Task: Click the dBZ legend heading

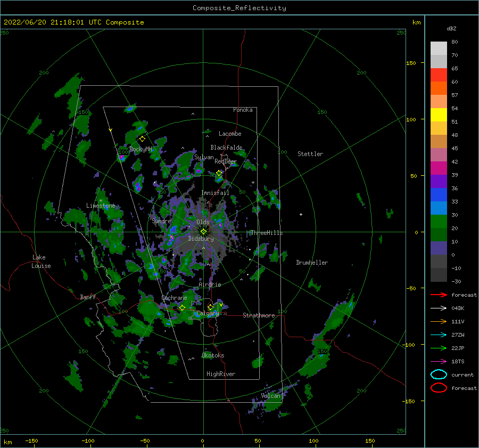Action: 451,28
